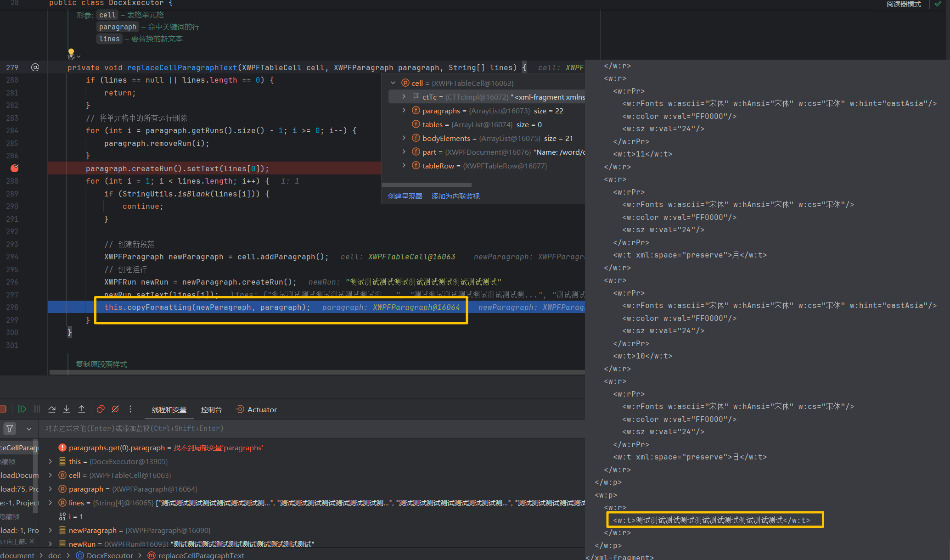Toggle Mute Breakpoints slashed-circle icon
The height and width of the screenshot is (560, 950).
(x=115, y=409)
